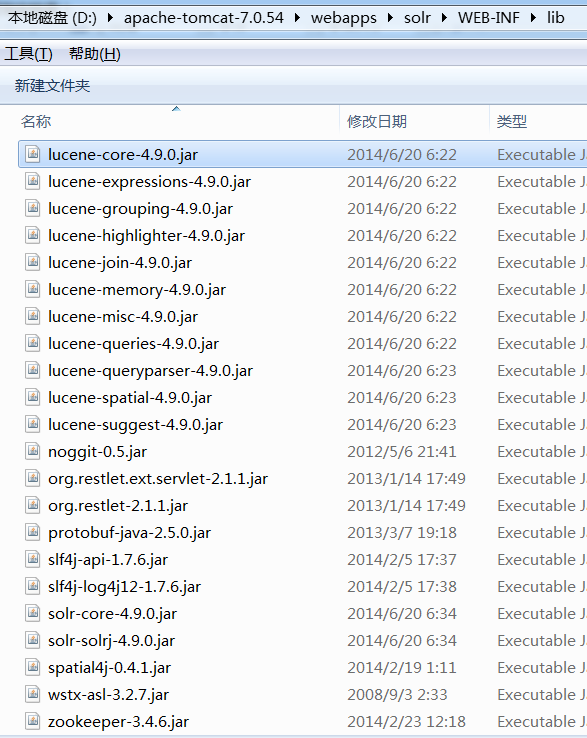The image size is (587, 738).
Task: Select file name zookeeper-3.4.6.jar
Action: [x=118, y=722]
